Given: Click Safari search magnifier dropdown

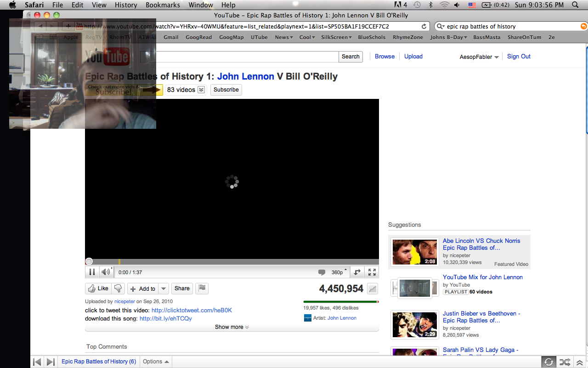Looking at the screenshot, I should click(440, 27).
